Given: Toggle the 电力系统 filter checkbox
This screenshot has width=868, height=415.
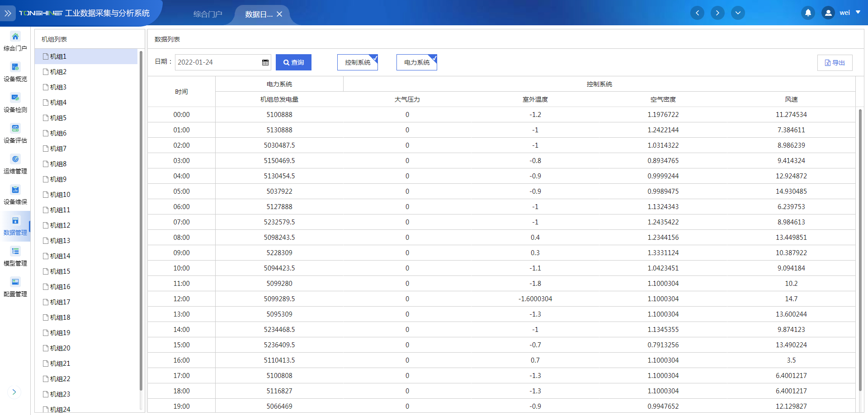Looking at the screenshot, I should [417, 62].
